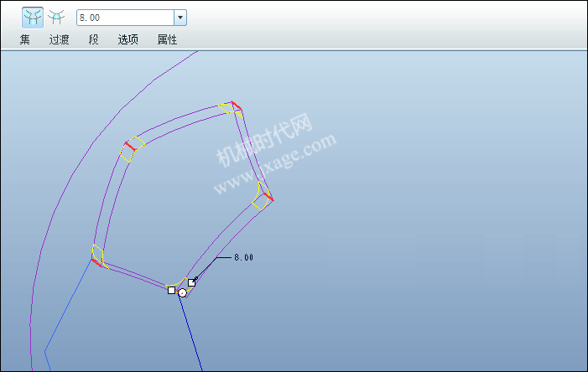This screenshot has height=372, width=588.
Task: Open the 集 tab
Action: tap(25, 39)
